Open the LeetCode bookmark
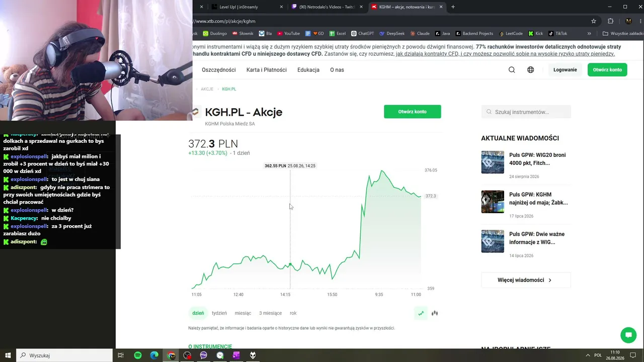The height and width of the screenshot is (362, 644). click(x=511, y=34)
